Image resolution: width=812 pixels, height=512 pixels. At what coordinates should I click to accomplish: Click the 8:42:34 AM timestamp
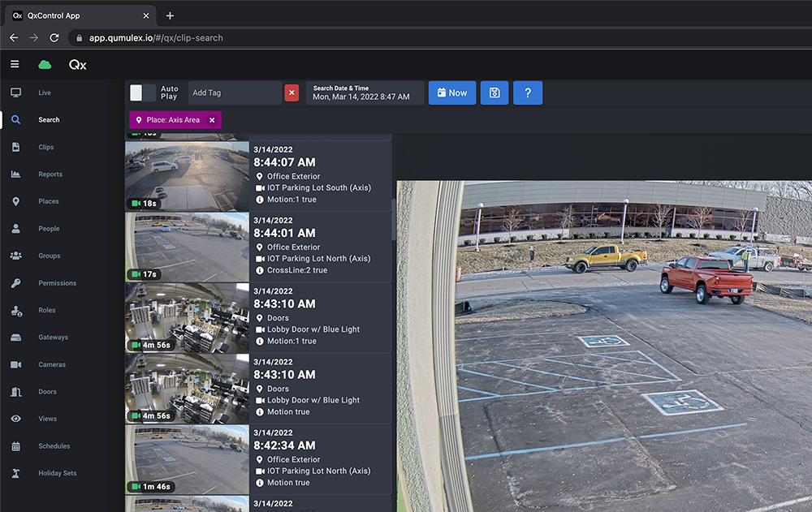284,445
